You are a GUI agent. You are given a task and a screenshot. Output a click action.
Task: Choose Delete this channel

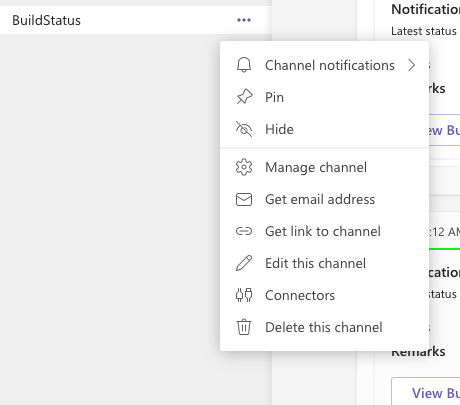point(324,327)
